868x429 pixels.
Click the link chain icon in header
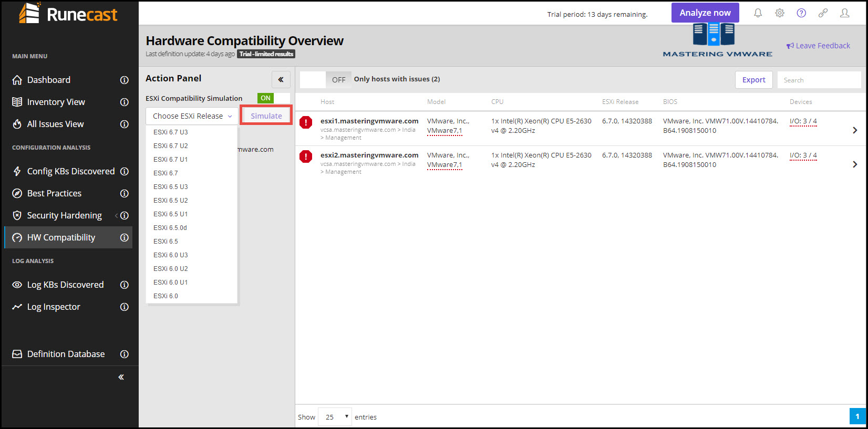click(x=823, y=13)
